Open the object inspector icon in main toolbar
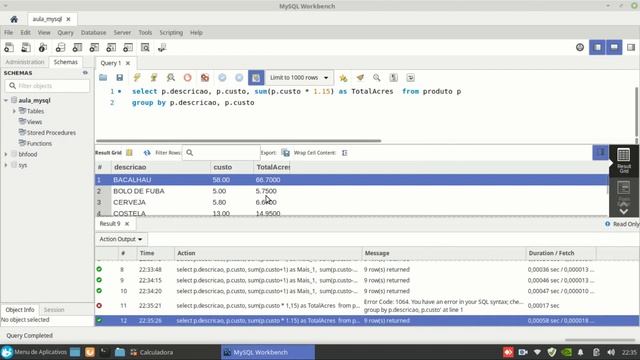 (43, 48)
